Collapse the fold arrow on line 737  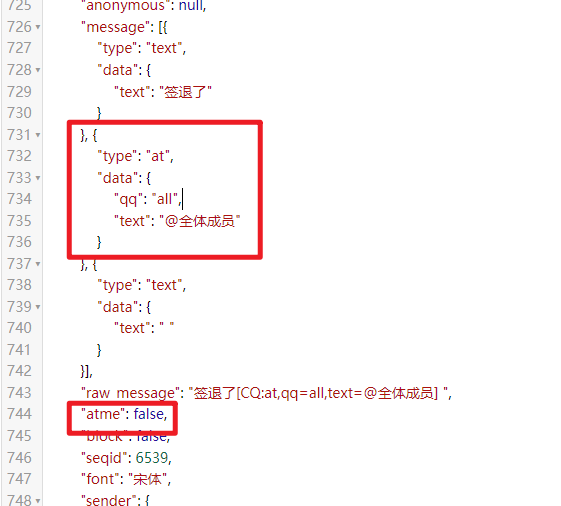coord(38,264)
